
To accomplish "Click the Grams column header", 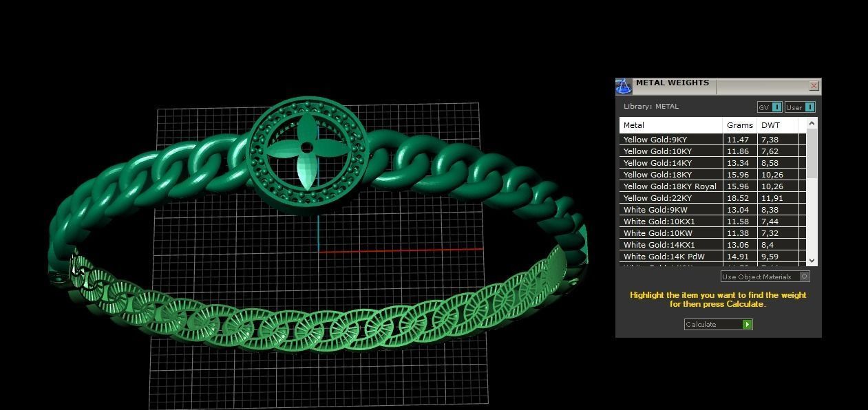I will (x=740, y=125).
